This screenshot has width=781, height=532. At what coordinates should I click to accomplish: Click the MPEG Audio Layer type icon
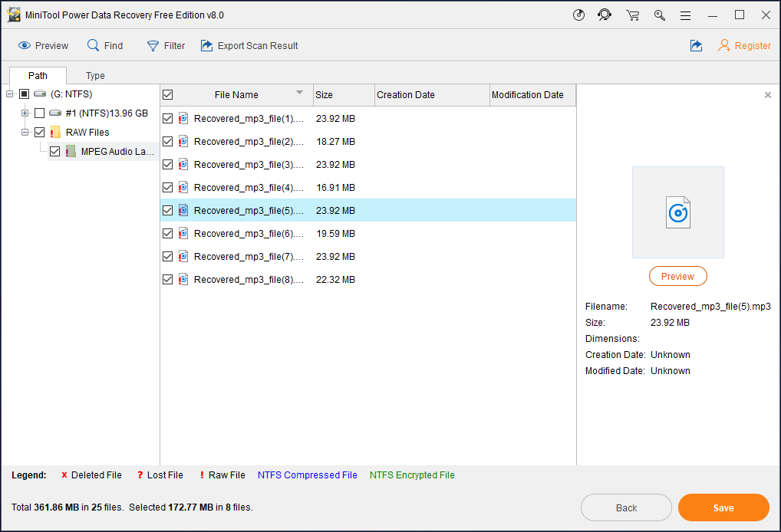(71, 151)
